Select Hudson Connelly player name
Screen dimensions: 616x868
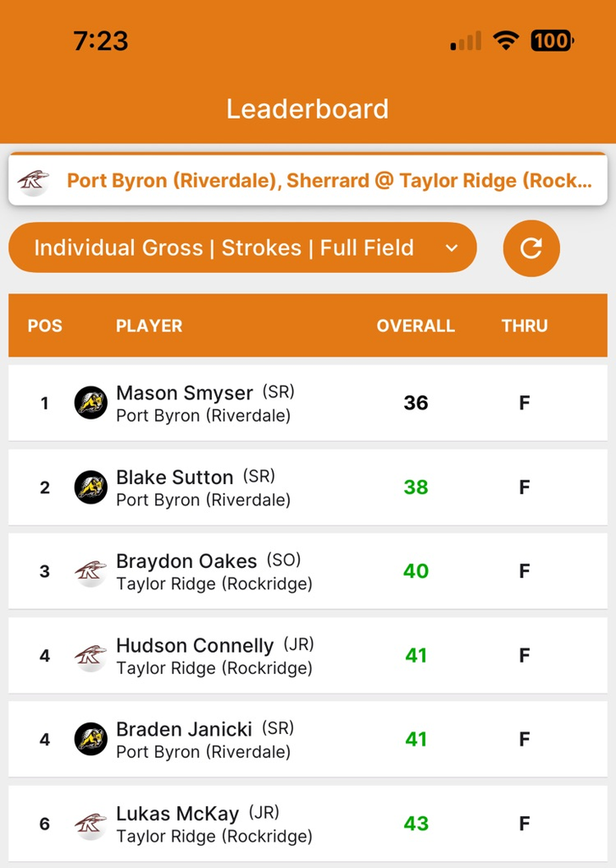pos(195,645)
